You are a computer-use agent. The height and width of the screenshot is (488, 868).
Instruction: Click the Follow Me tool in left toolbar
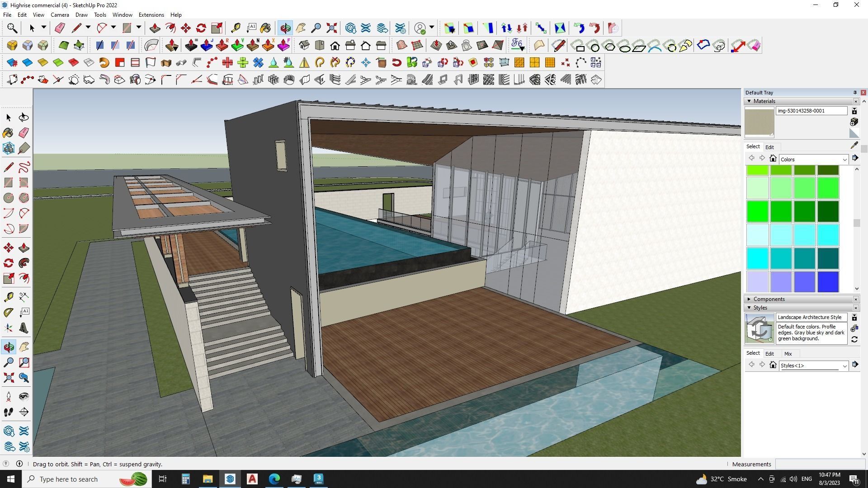pyautogui.click(x=24, y=263)
